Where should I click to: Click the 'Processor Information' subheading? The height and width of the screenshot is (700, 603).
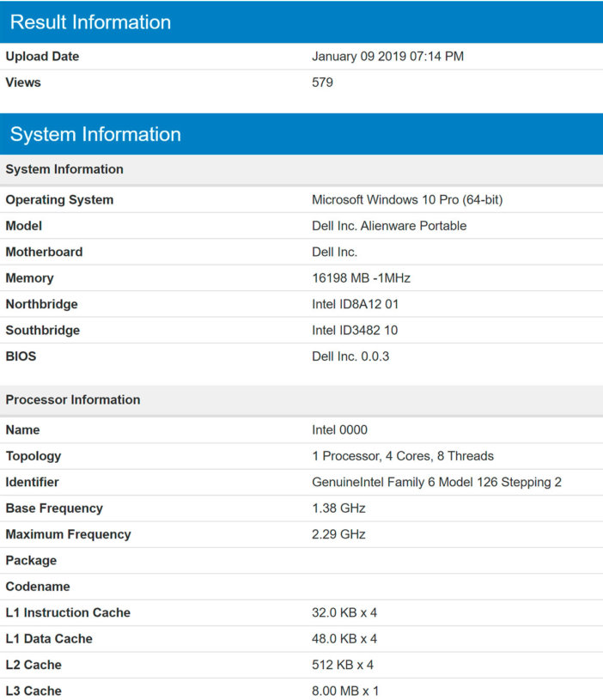(301, 399)
